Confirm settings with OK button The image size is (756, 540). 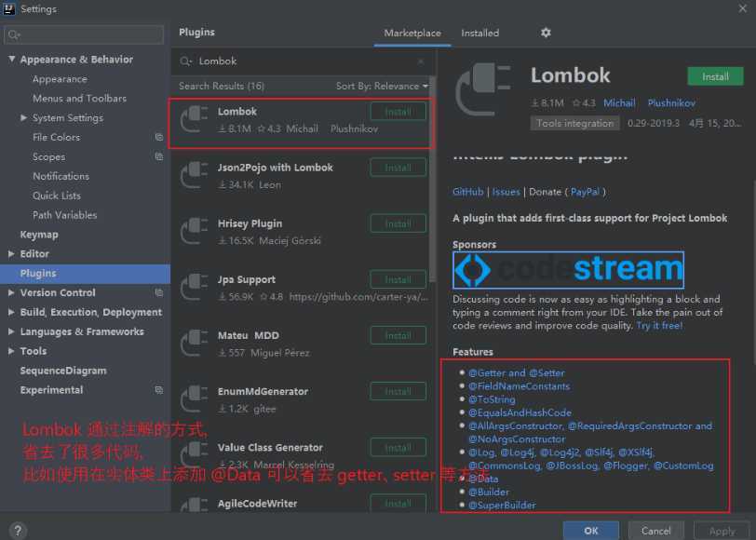590,531
